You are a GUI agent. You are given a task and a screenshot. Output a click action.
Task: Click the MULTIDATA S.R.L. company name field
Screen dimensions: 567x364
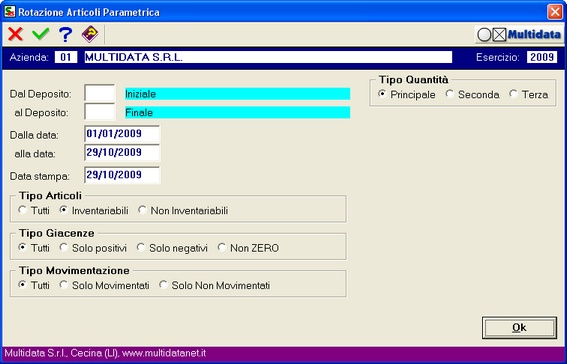(x=268, y=57)
